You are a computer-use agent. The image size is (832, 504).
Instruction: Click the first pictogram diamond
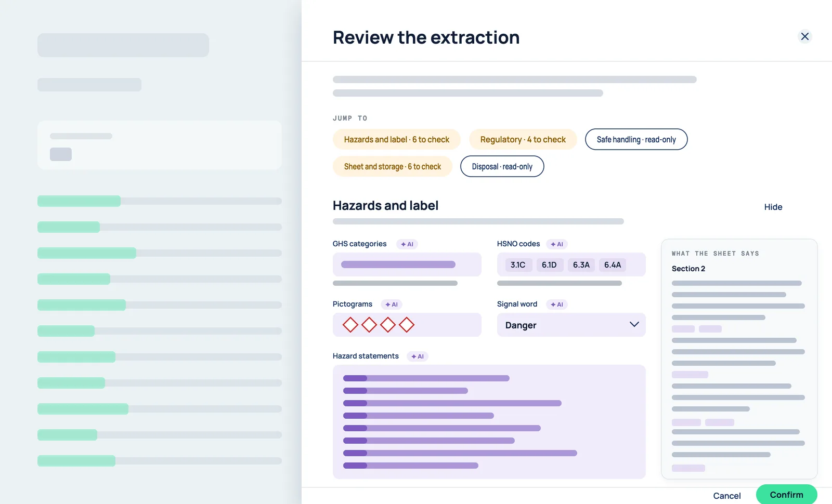pos(350,325)
